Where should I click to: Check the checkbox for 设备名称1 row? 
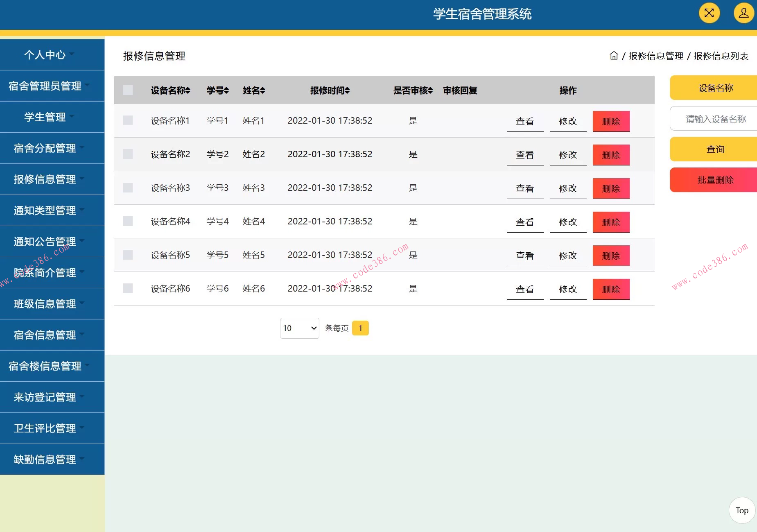click(127, 120)
